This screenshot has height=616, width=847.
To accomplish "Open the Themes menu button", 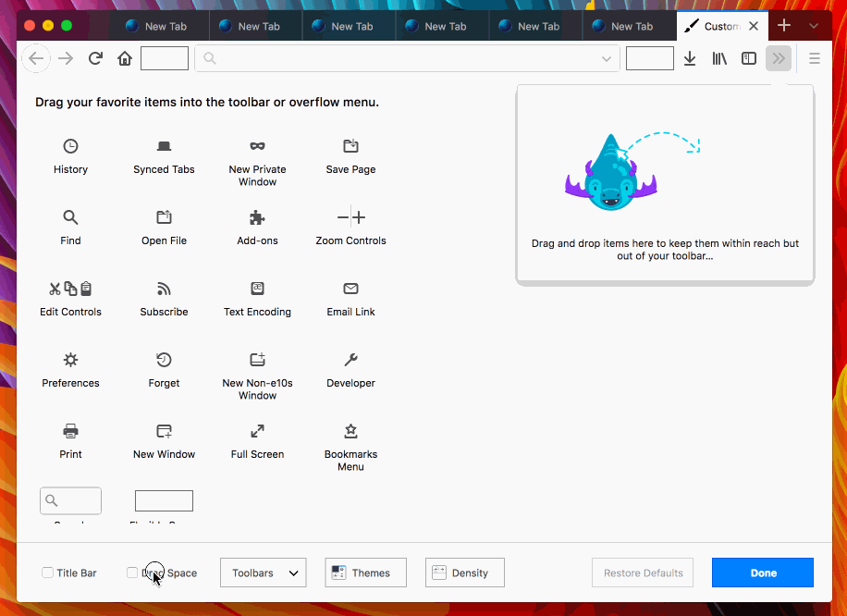I will pyautogui.click(x=365, y=573).
